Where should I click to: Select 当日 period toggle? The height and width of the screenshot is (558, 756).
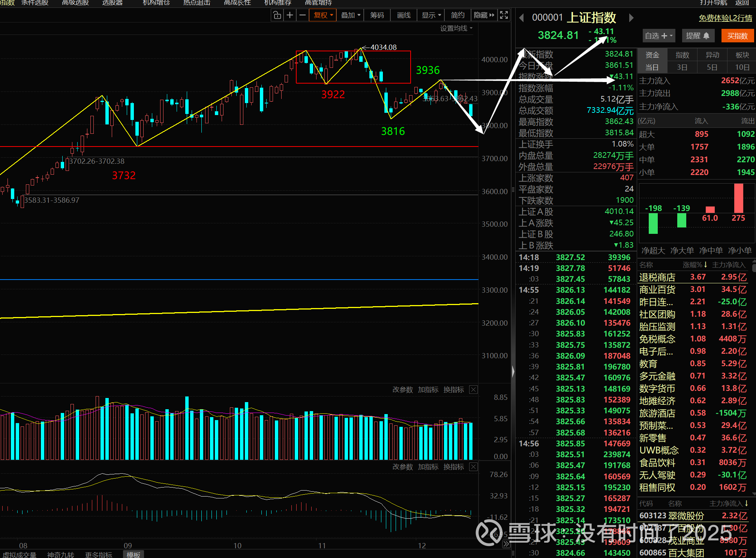click(652, 67)
